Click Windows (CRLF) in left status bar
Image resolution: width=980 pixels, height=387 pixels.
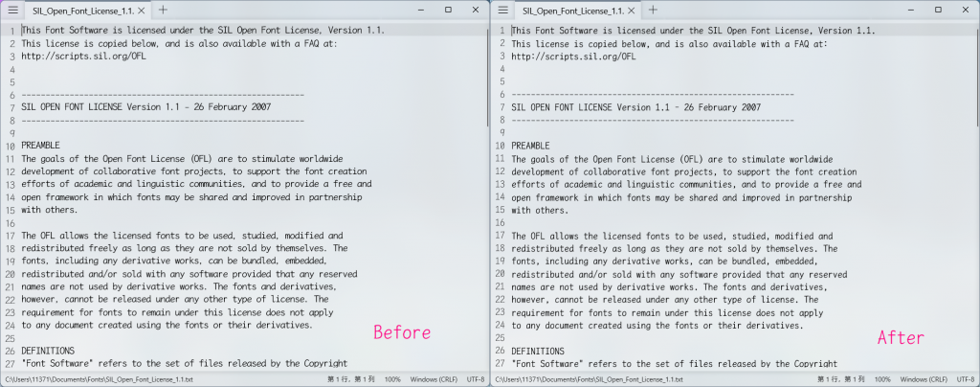(x=434, y=379)
